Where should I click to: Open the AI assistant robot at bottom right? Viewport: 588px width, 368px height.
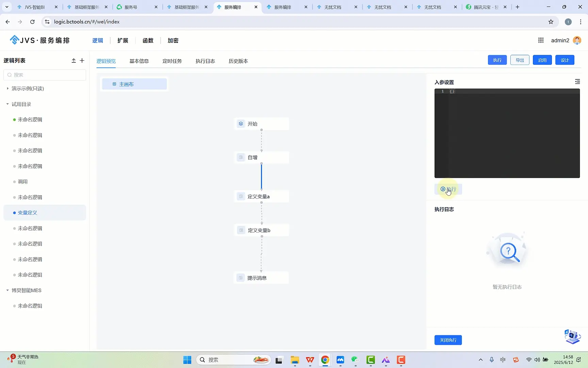pos(572,337)
